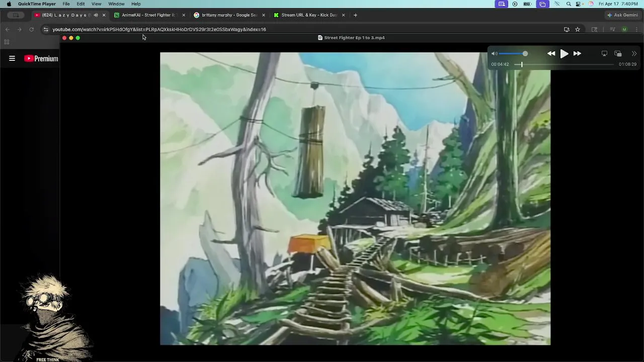This screenshot has width=644, height=362.
Task: Enable picture-in-picture in QuickTime controls
Action: (618, 53)
